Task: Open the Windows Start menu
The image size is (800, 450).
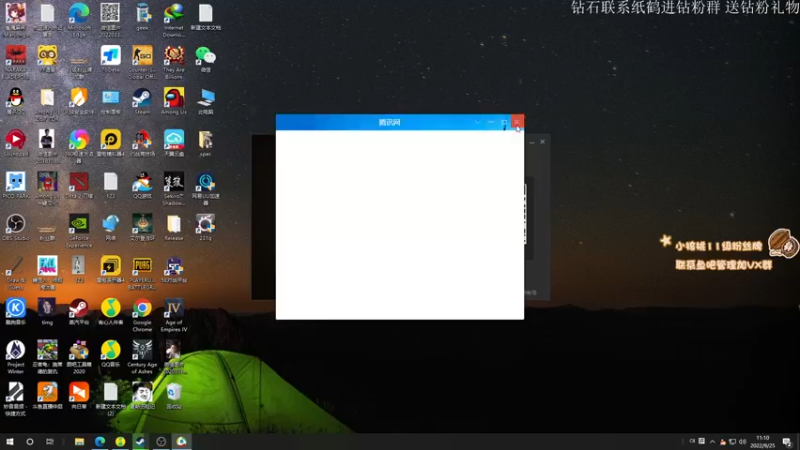Action: 10,441
